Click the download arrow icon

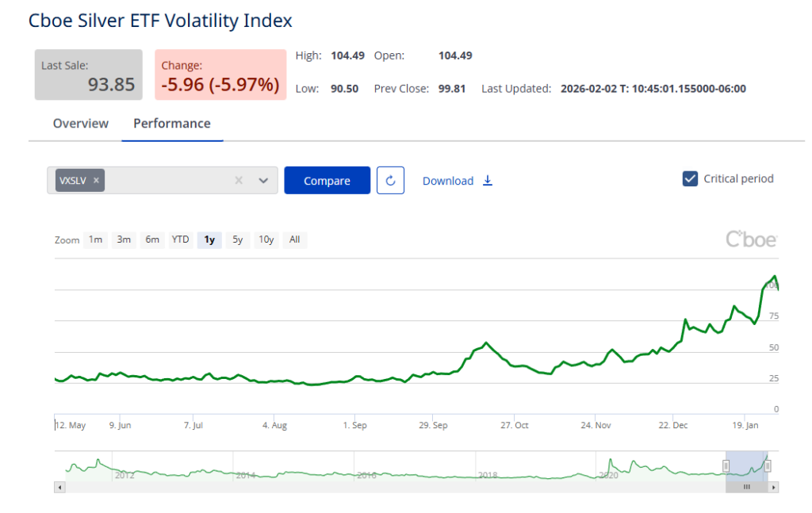488,181
